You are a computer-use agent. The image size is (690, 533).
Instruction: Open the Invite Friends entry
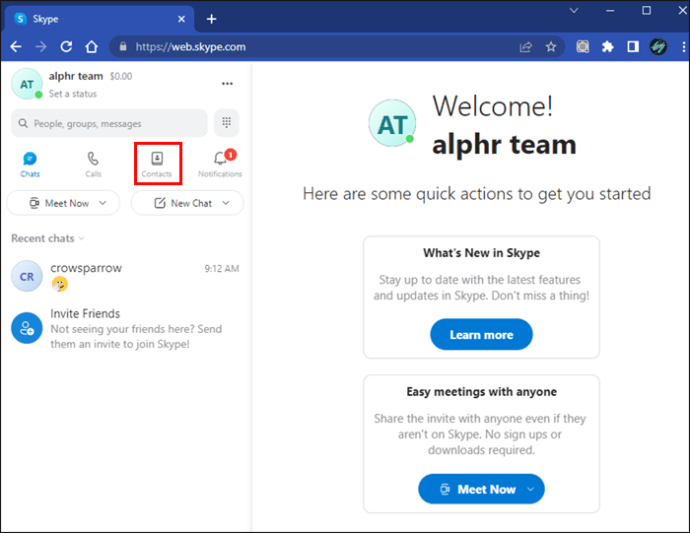(x=125, y=328)
